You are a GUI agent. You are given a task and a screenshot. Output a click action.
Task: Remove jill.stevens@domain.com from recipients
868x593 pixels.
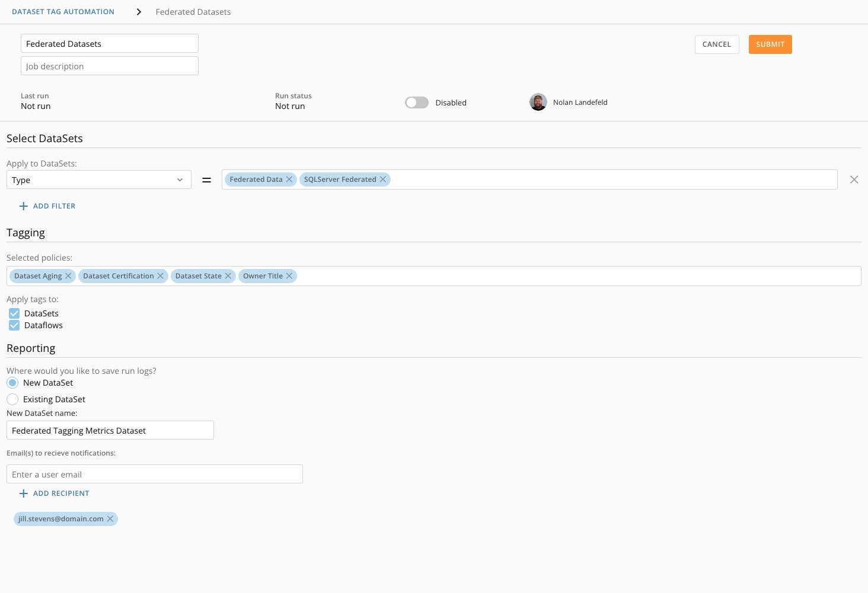pyautogui.click(x=110, y=518)
